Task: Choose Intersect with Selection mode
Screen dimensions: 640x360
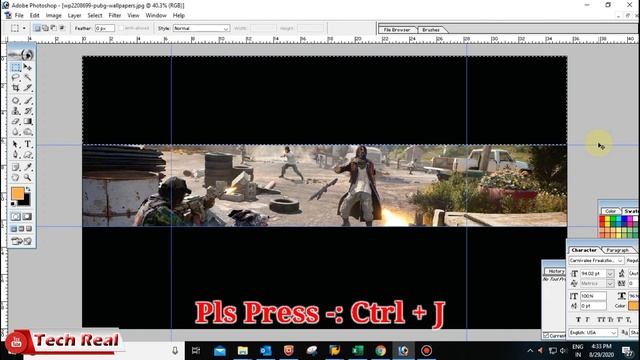Action: pos(62,28)
